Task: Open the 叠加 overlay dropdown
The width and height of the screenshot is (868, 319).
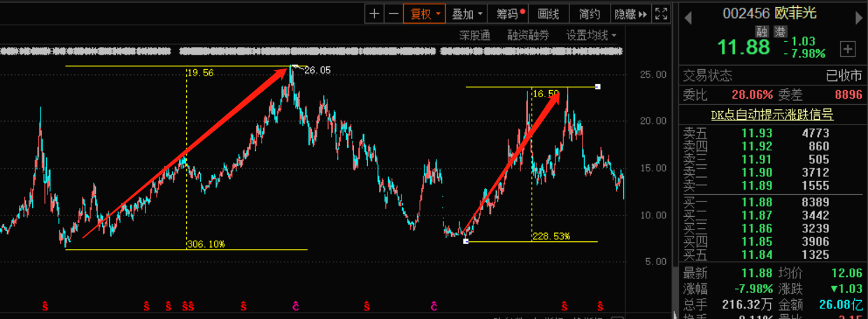Action: click(467, 13)
